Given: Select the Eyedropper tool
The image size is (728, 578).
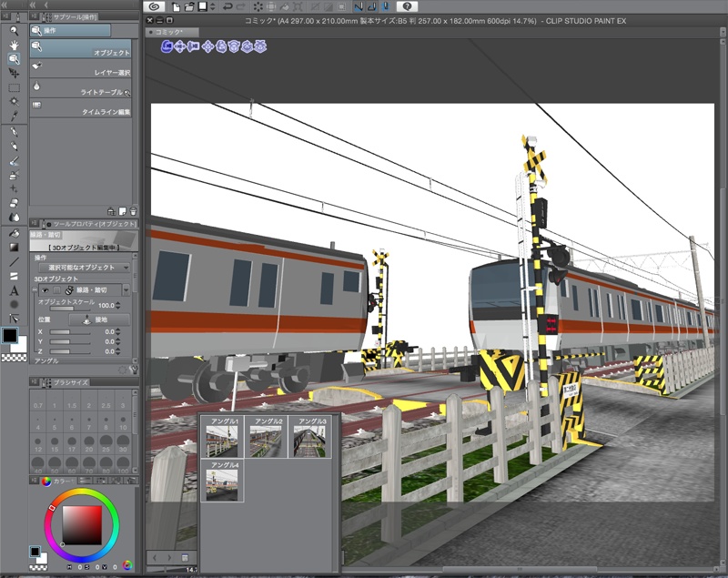Looking at the screenshot, I should coord(11,113).
